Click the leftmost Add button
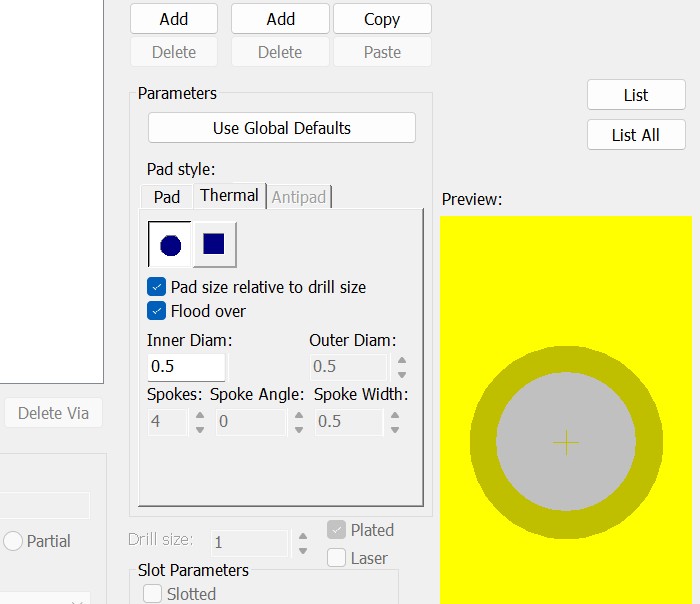The height and width of the screenshot is (604, 700). 174,19
